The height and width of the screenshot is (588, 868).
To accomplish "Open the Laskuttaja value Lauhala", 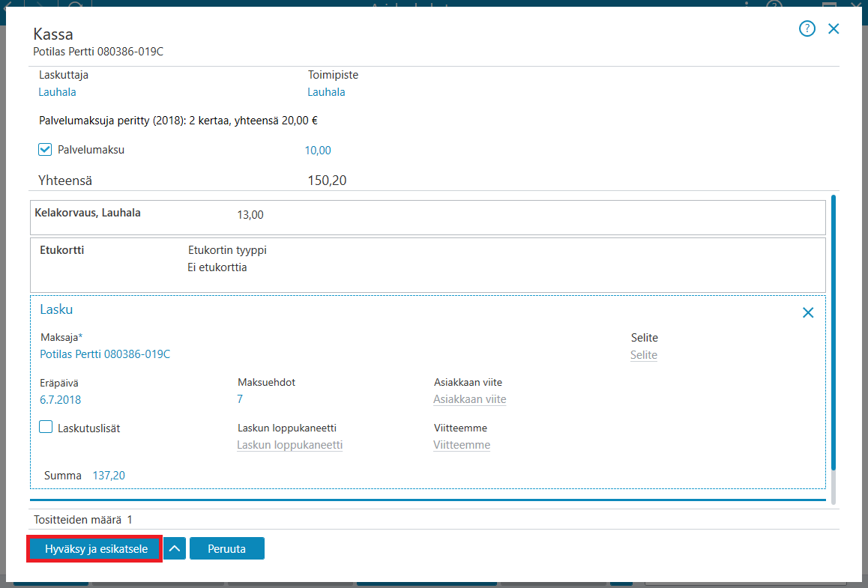I will click(57, 92).
